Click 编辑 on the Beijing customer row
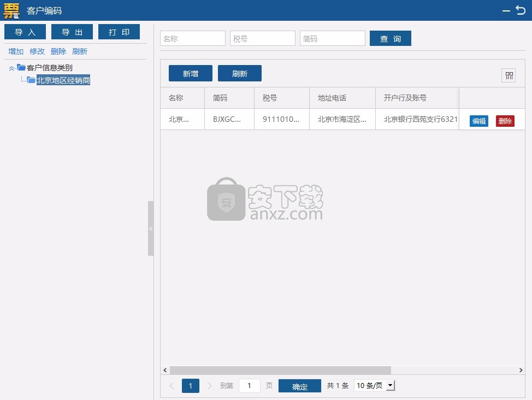The image size is (532, 400). tap(478, 120)
